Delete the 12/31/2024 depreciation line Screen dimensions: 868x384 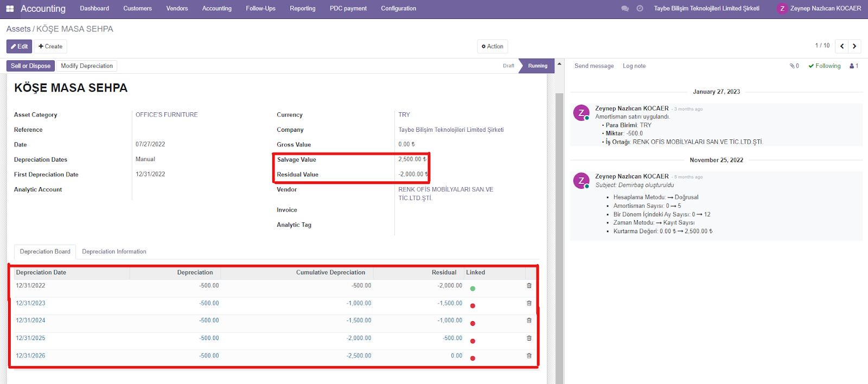pyautogui.click(x=529, y=321)
